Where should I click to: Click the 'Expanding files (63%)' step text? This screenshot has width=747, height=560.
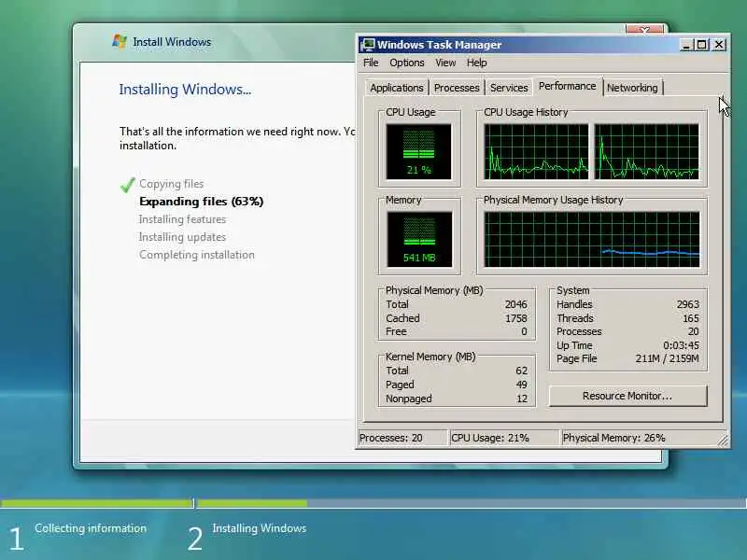coord(201,202)
